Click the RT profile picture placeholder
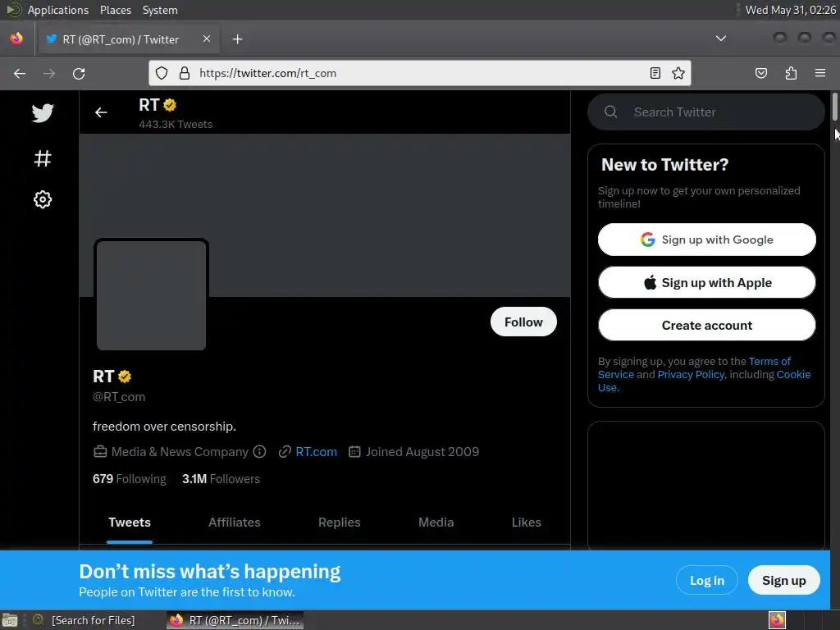840x630 pixels. [151, 295]
